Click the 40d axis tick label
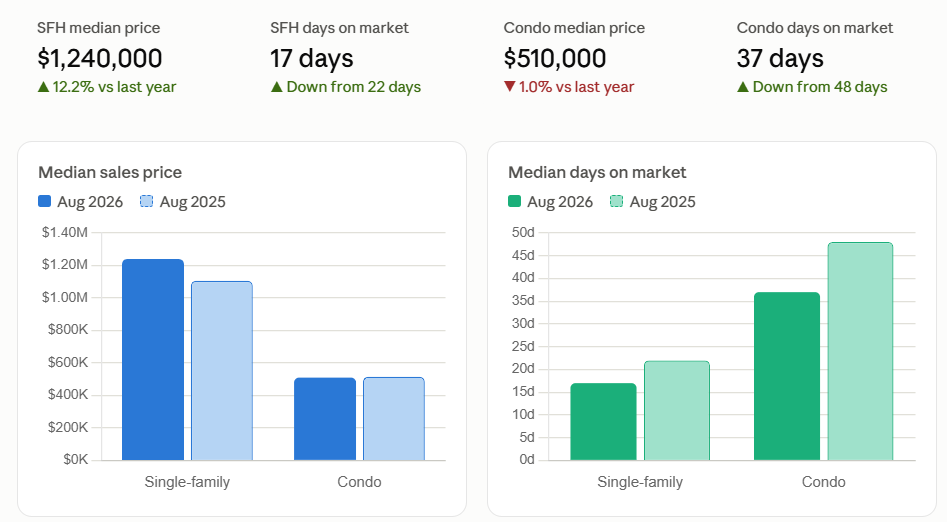Screen dimensions: 947x522 tap(523, 278)
